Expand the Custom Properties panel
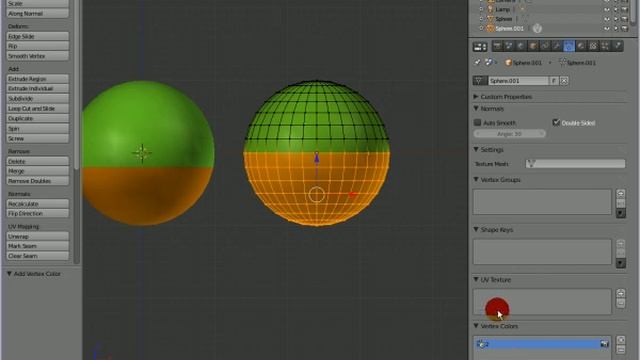The image size is (640, 360). coord(476,97)
